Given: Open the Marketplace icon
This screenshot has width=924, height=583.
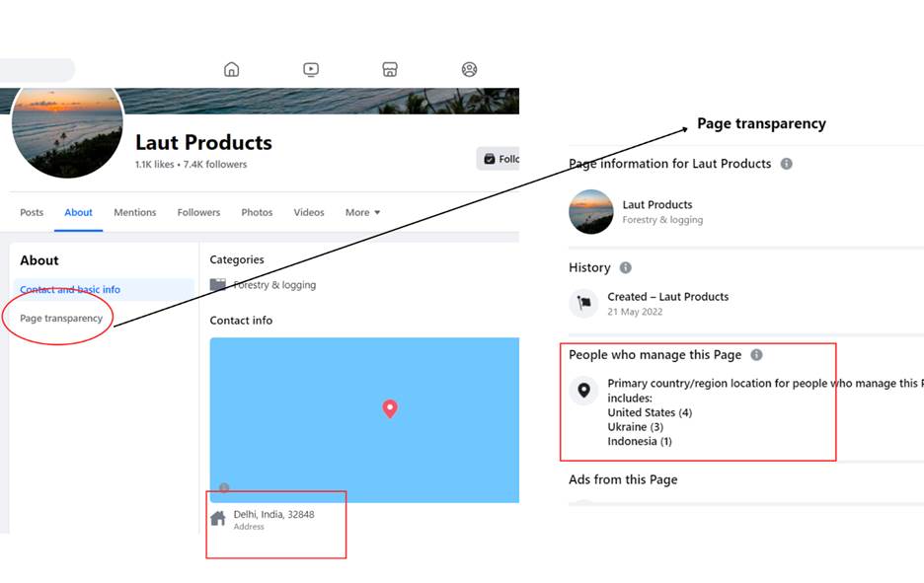Looking at the screenshot, I should (x=390, y=69).
